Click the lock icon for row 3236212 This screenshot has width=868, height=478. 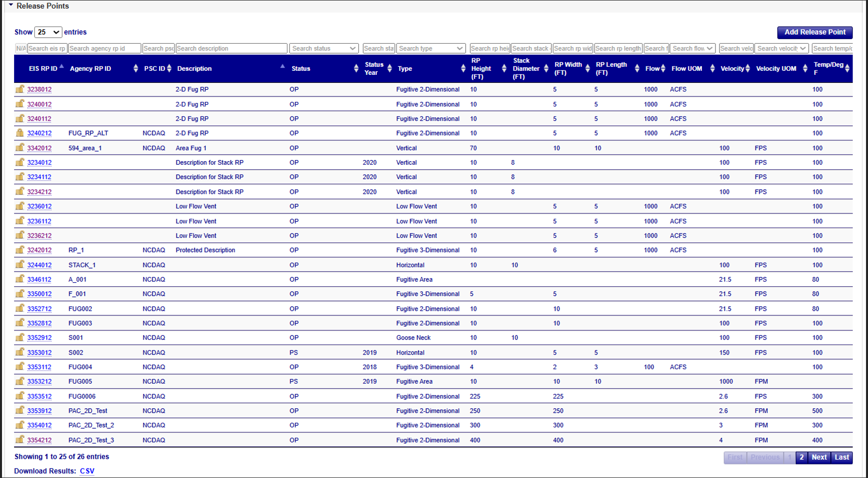coord(20,234)
